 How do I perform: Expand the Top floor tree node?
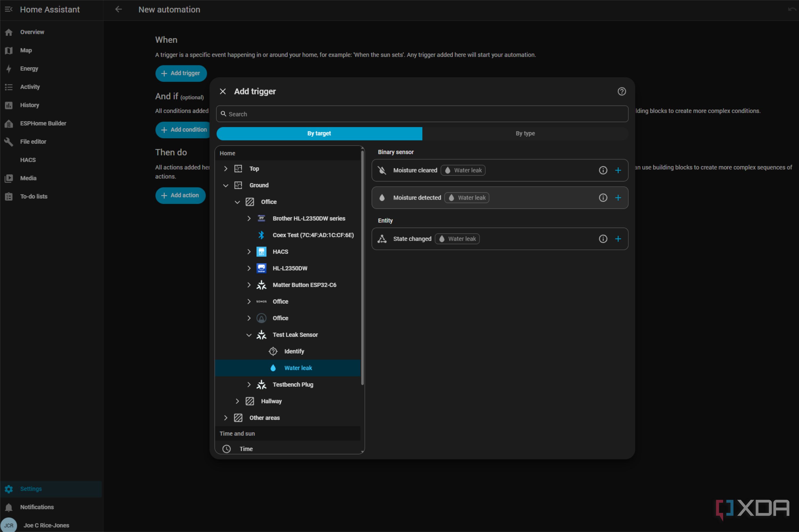pos(226,169)
